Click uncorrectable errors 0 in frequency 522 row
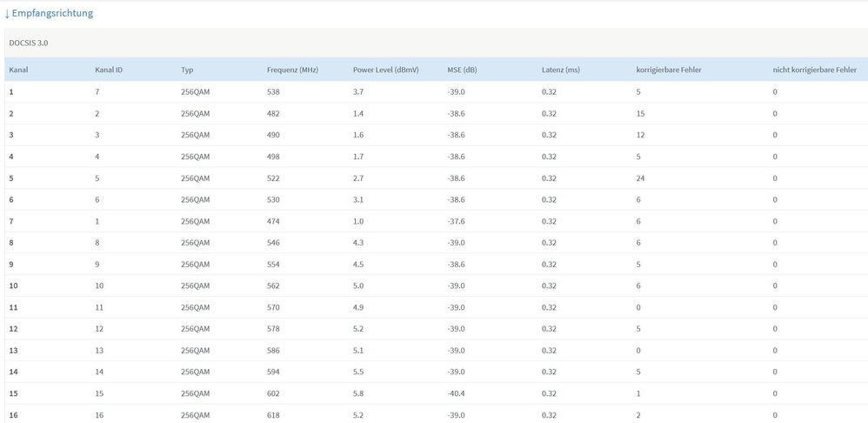 coord(774,178)
